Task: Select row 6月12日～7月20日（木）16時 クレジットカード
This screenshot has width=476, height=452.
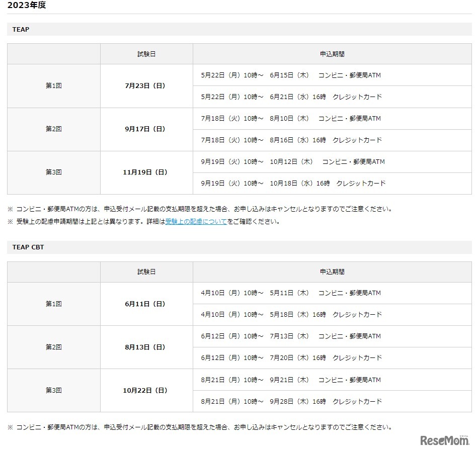Action: [x=333, y=358]
